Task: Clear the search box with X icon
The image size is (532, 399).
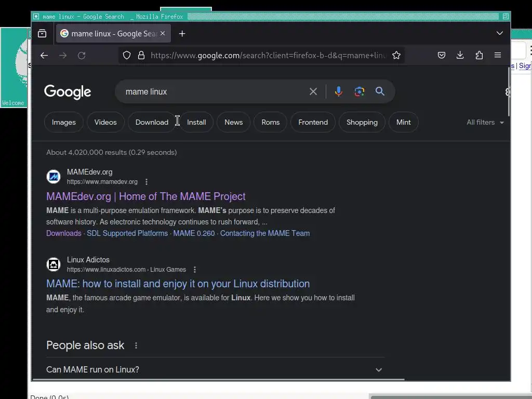Action: [x=313, y=91]
